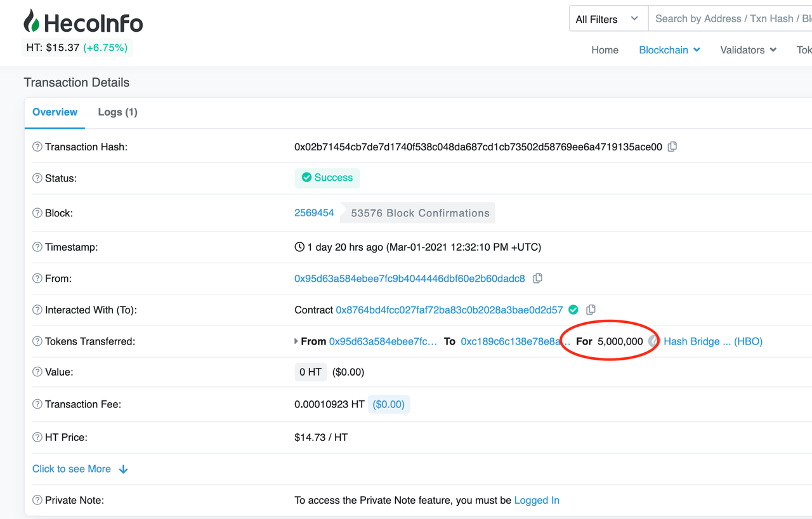Expand Click to see More
Viewport: 812px width, 519px height.
coord(80,469)
